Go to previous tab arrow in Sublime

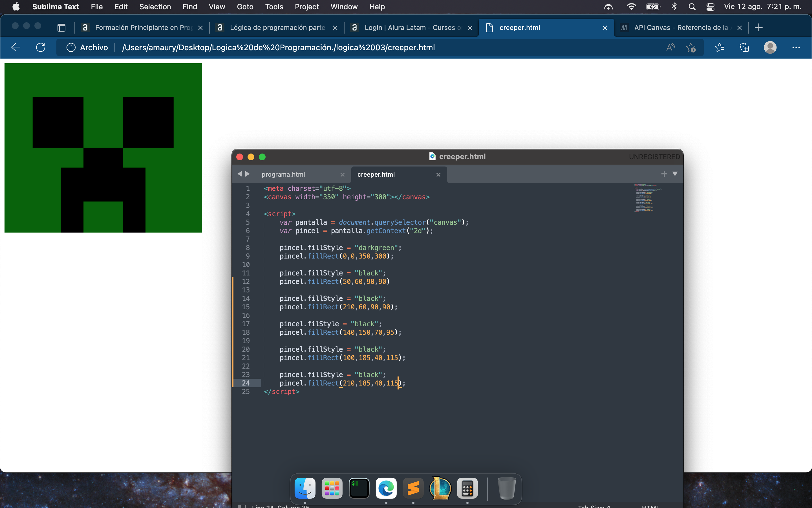click(x=240, y=174)
